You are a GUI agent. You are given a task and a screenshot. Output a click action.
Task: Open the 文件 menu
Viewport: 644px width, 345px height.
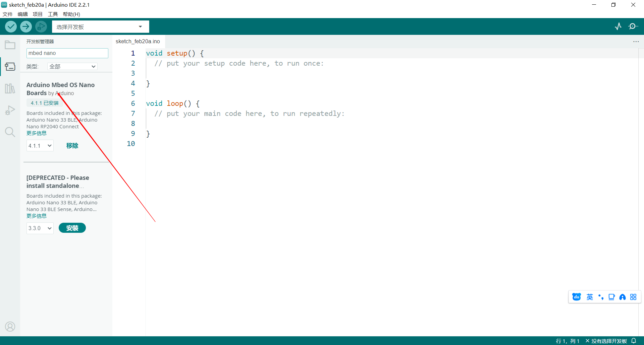click(7, 14)
